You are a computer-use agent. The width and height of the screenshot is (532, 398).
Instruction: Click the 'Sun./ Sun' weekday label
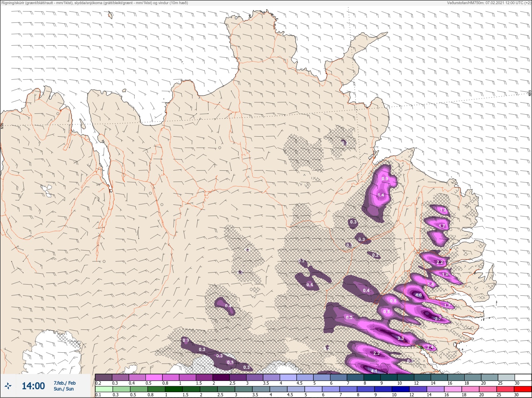click(x=64, y=389)
